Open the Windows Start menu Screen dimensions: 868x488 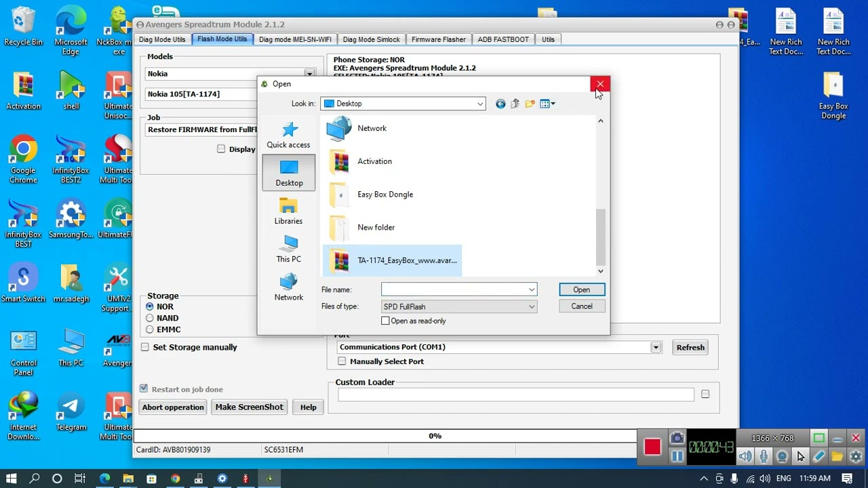(x=12, y=479)
